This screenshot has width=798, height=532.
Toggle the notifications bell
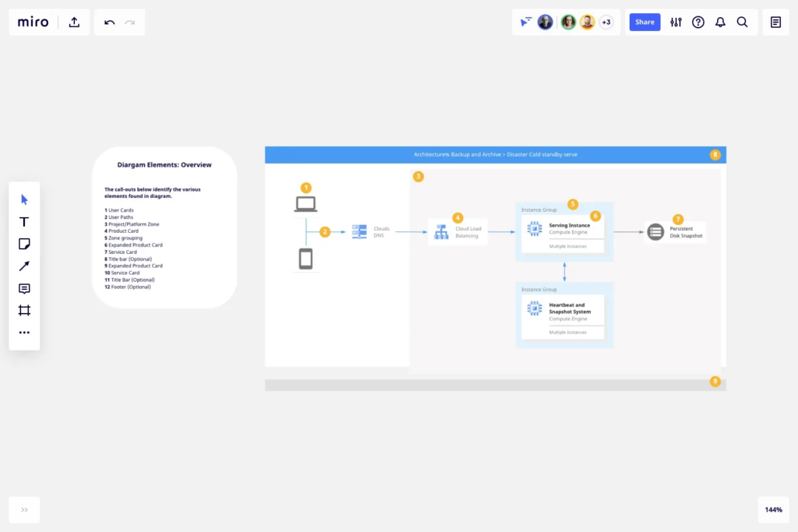pos(720,22)
